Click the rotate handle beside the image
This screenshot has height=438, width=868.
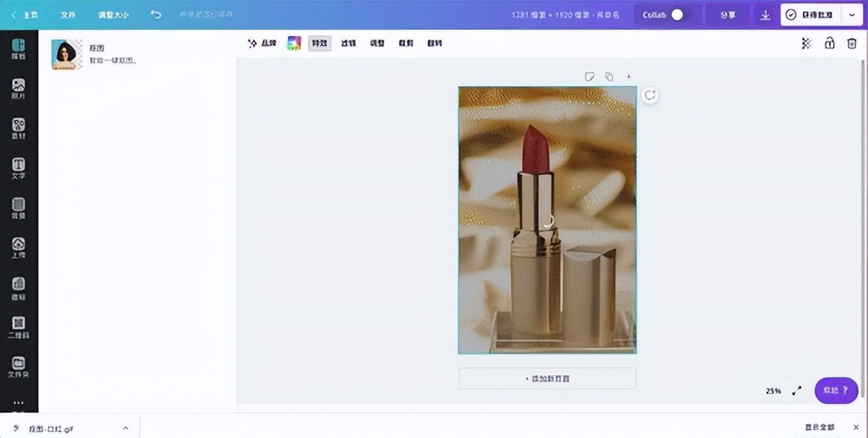[650, 95]
